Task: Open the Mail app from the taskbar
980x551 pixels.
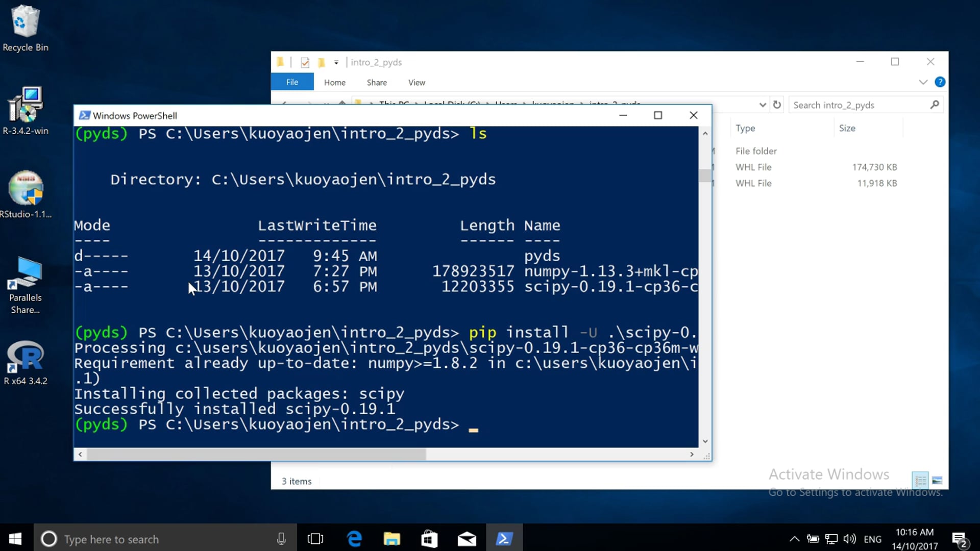Action: point(467,539)
